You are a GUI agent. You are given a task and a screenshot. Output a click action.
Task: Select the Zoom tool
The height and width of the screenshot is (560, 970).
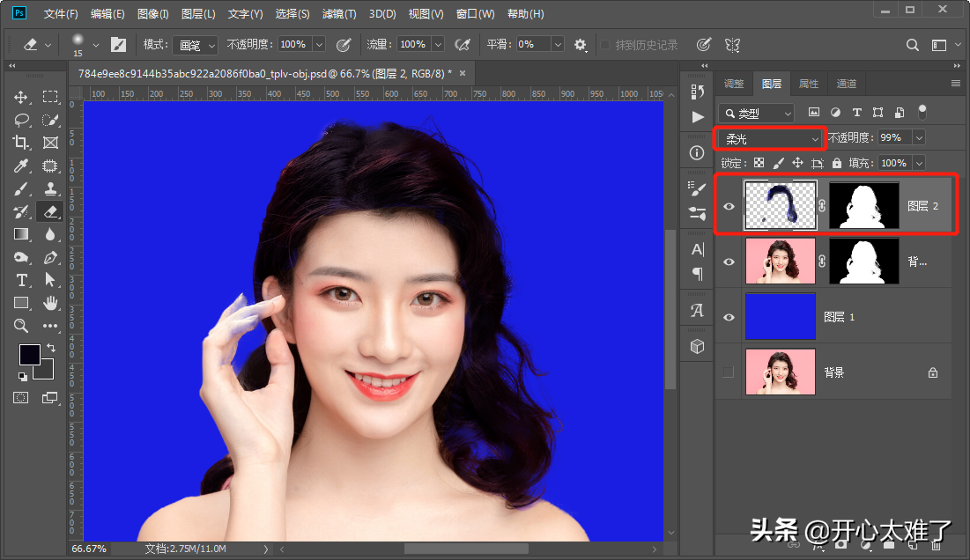pos(21,326)
